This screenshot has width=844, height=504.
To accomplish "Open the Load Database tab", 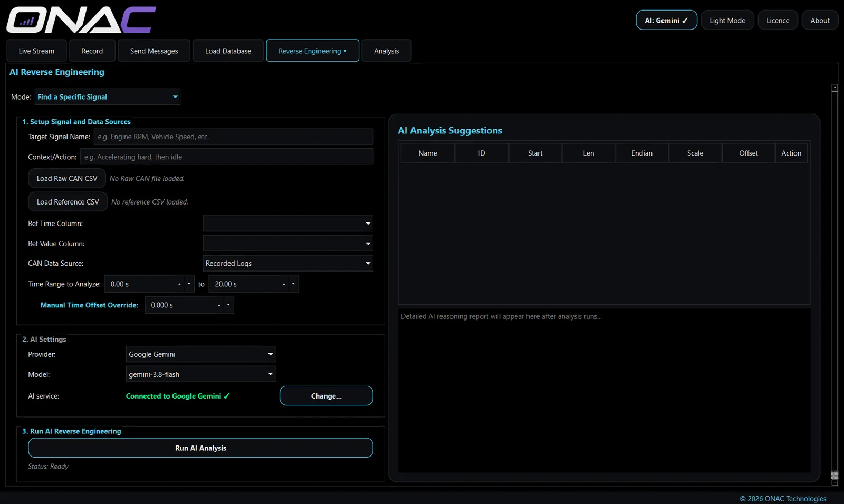I will tap(228, 51).
